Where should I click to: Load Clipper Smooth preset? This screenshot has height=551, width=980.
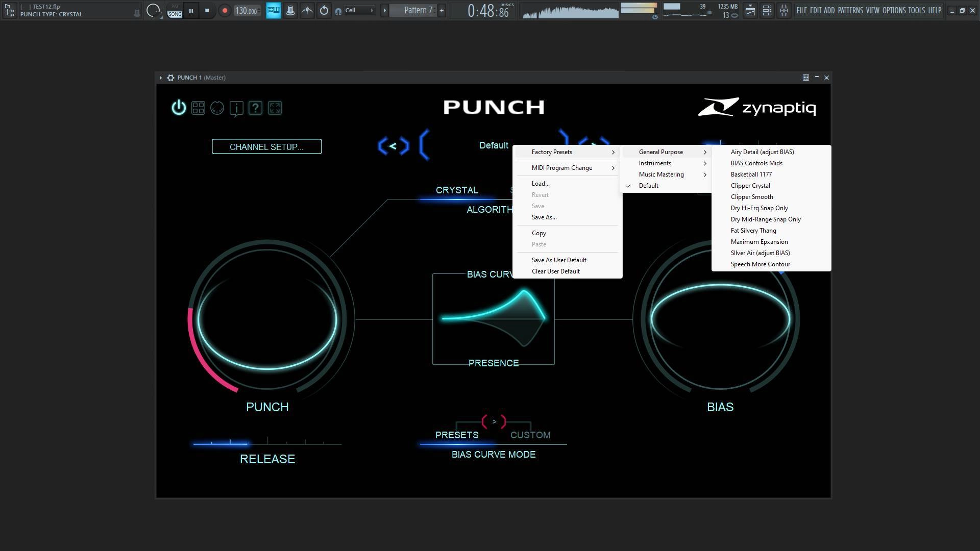(x=771, y=197)
